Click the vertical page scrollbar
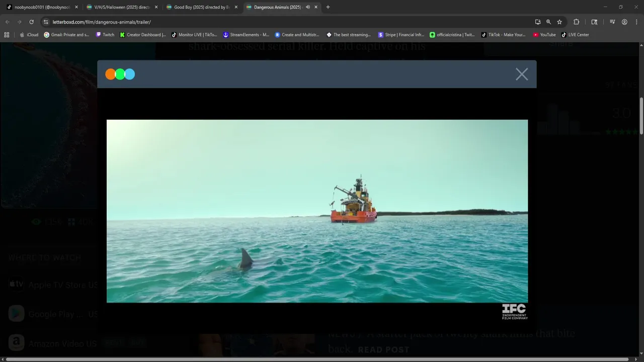Viewport: 644px width, 362px height. pos(641,116)
